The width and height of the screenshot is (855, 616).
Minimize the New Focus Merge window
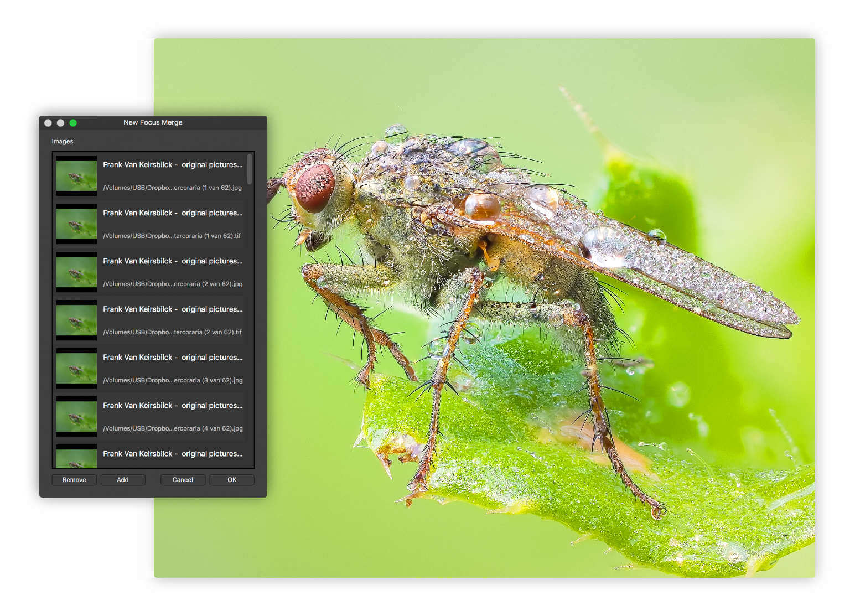tap(60, 123)
